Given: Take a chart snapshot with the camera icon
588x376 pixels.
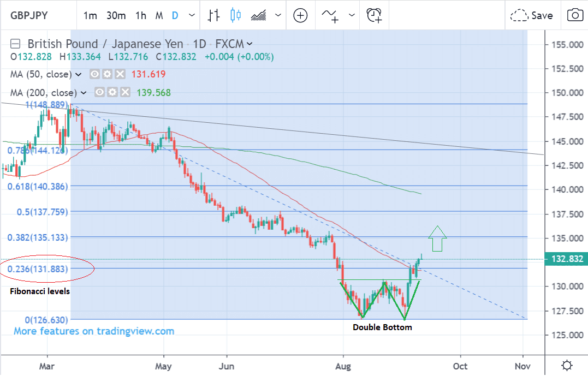Looking at the screenshot, I should coord(575,15).
